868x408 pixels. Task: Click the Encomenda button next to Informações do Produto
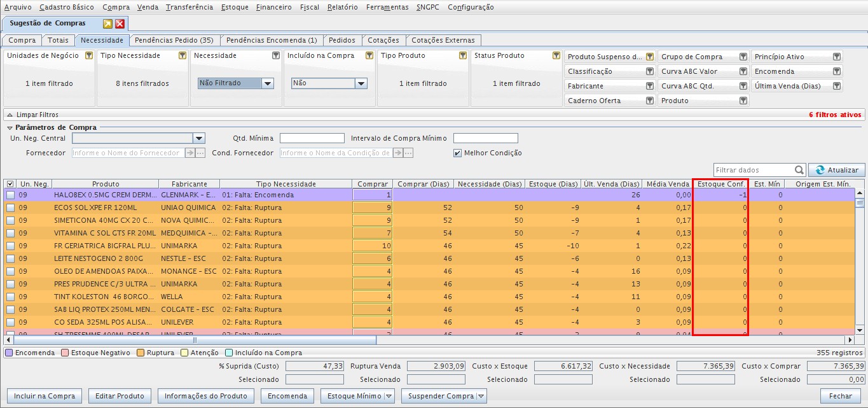(287, 396)
